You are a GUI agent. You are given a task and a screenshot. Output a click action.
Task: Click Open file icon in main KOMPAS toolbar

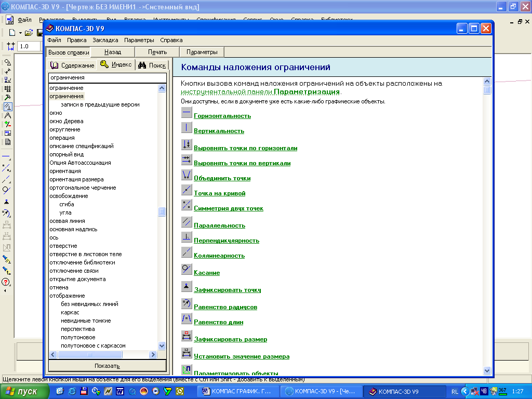tap(29, 33)
